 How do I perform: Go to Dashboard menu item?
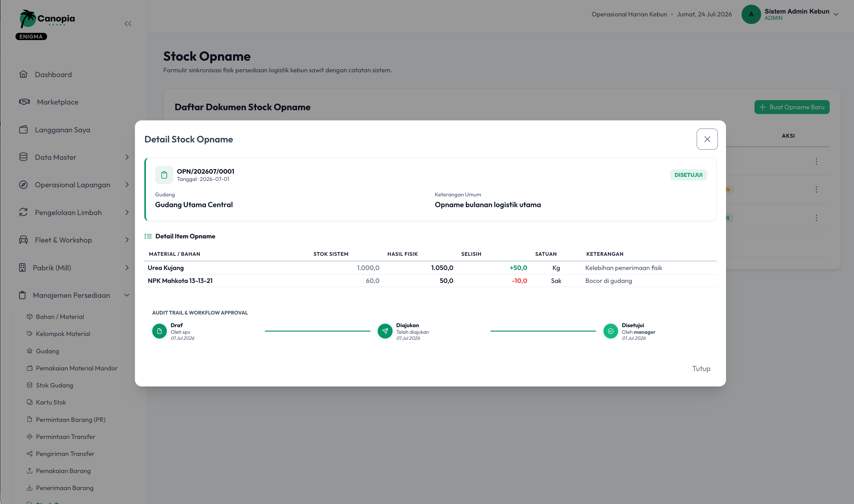pyautogui.click(x=53, y=75)
